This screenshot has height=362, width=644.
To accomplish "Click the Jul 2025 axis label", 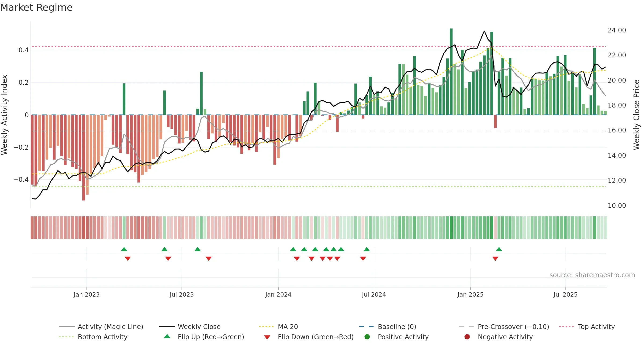I will pyautogui.click(x=565, y=294).
